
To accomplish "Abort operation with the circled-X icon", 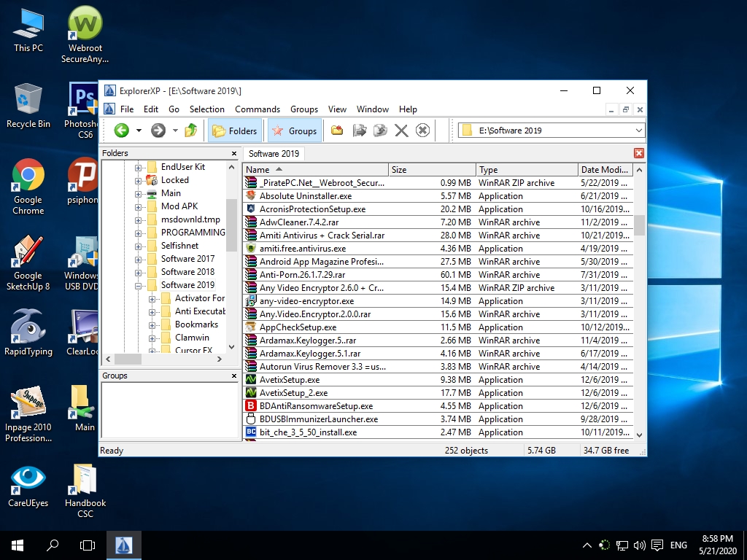I will pyautogui.click(x=422, y=131).
